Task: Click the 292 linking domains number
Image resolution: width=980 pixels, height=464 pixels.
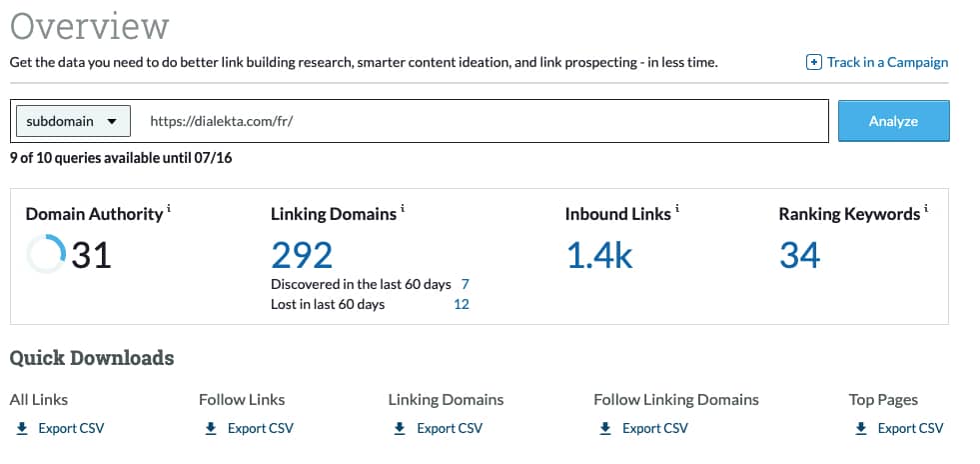Action: coord(302,255)
